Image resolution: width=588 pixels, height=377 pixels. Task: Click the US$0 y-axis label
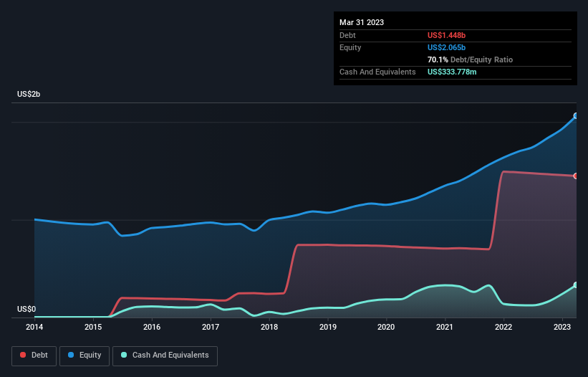[x=26, y=309]
